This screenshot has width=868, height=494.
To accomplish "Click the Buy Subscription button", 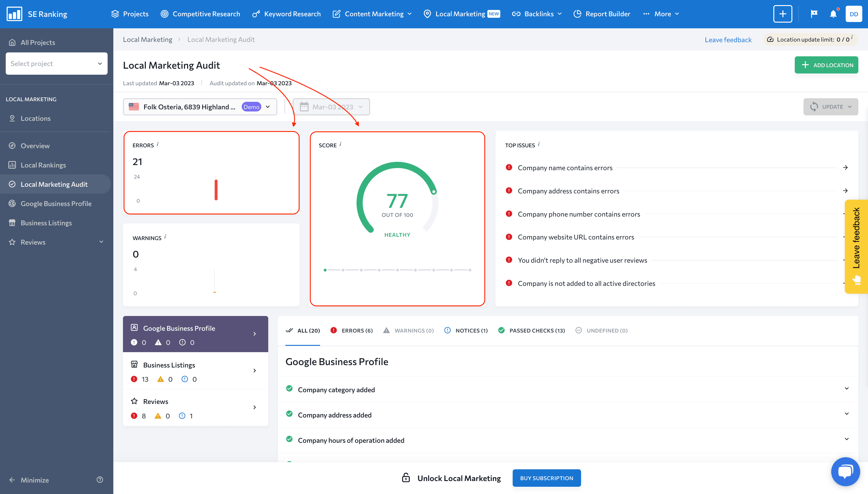I will 546,478.
